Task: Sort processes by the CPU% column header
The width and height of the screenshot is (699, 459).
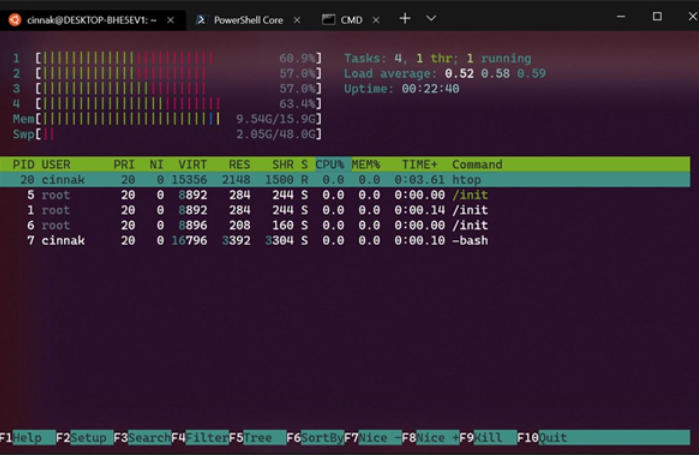Action: 330,164
